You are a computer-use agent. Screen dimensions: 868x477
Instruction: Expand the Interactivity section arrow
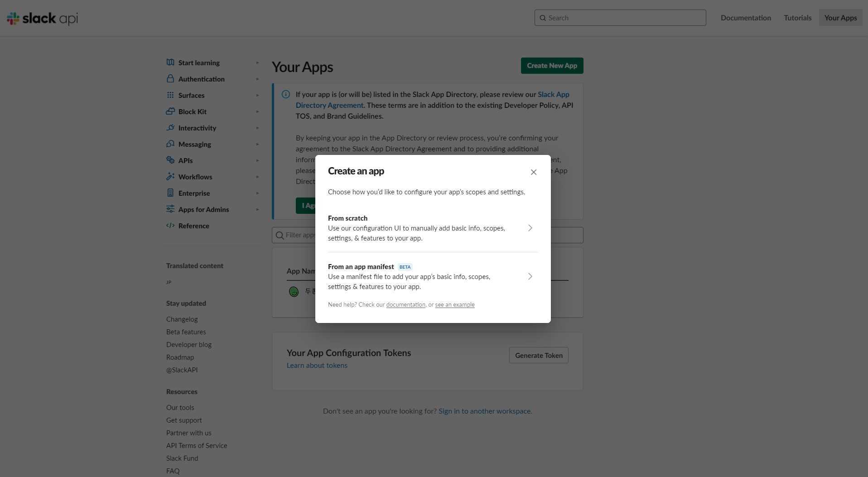pos(257,128)
